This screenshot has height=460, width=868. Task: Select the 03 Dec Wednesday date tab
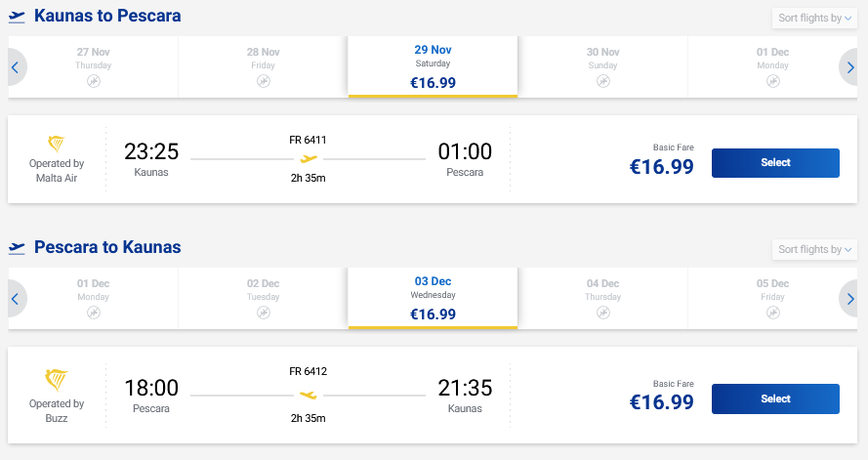coord(433,297)
